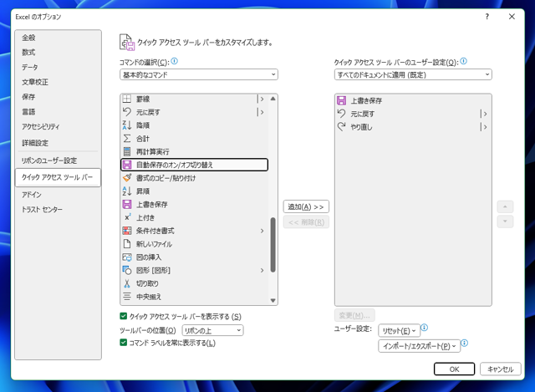Select the 降順 sort descending icon
535x392 pixels.
coord(127,125)
